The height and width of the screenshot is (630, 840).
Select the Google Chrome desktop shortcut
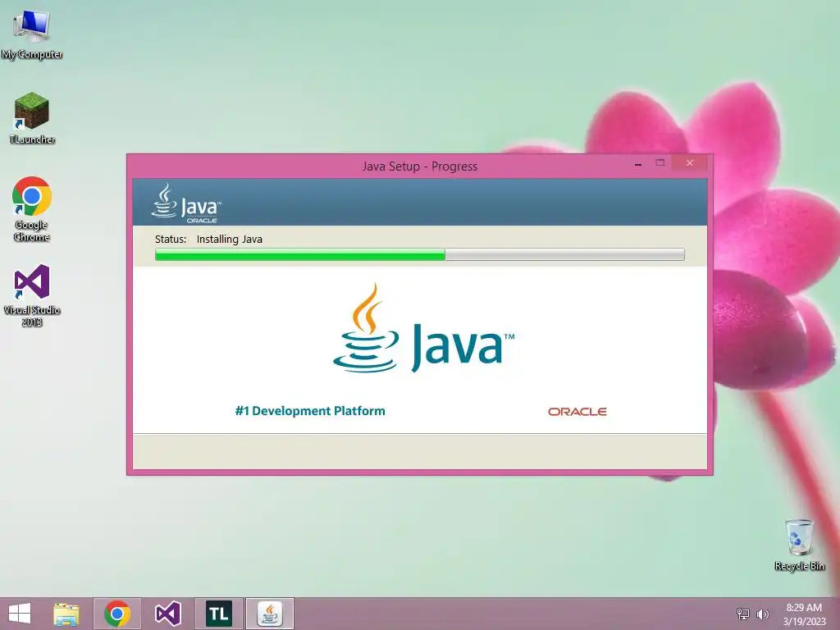32,209
